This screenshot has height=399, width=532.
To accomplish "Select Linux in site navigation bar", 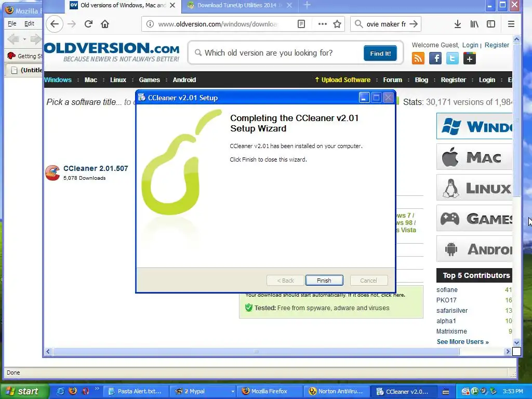I will coord(118,80).
